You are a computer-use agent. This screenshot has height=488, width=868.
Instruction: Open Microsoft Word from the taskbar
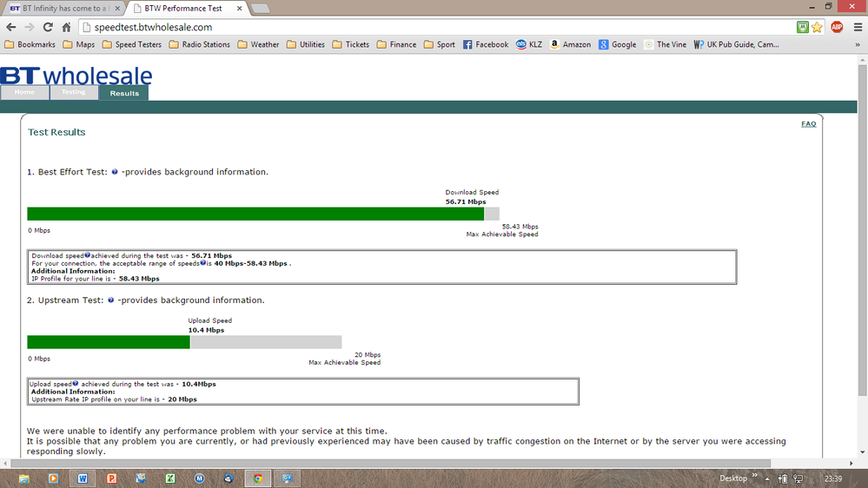[83, 478]
